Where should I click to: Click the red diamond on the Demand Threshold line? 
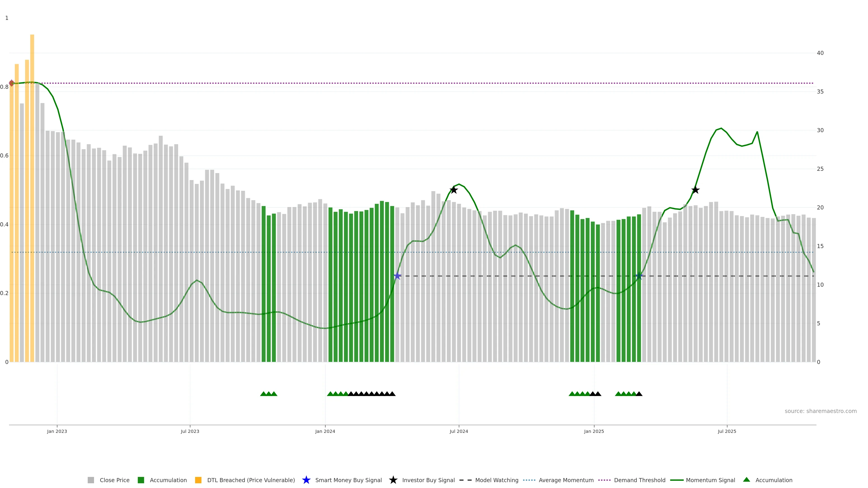point(12,83)
